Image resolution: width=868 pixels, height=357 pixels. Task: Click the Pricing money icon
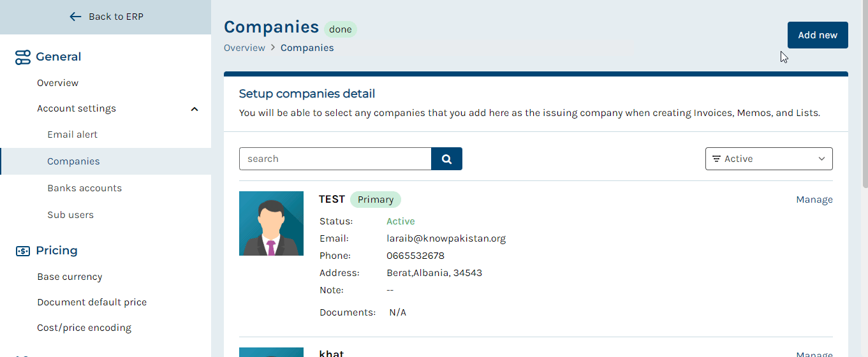click(x=22, y=251)
